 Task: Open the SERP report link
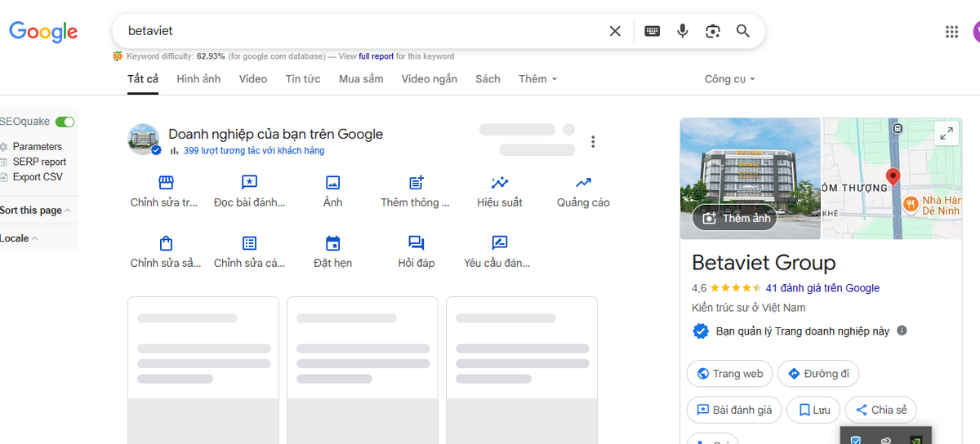pos(39,162)
